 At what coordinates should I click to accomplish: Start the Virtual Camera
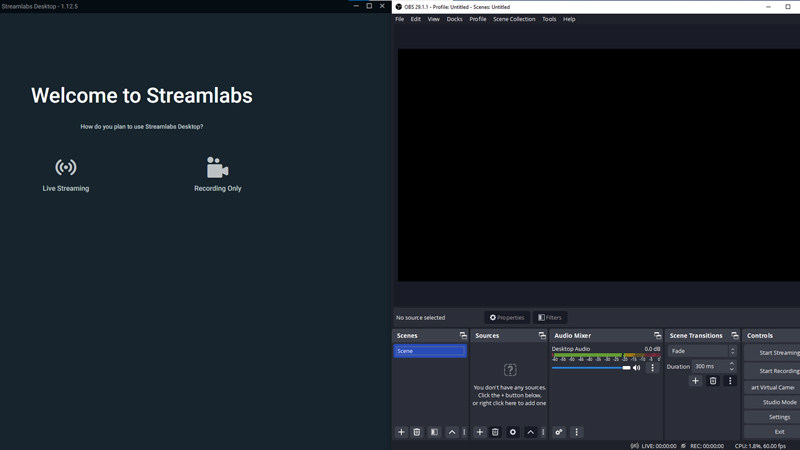772,387
